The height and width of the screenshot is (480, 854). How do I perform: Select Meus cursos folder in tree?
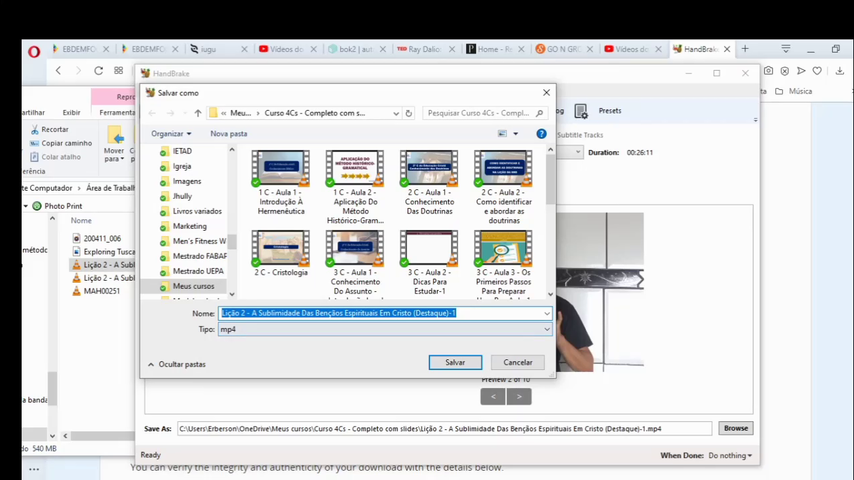[x=193, y=286]
